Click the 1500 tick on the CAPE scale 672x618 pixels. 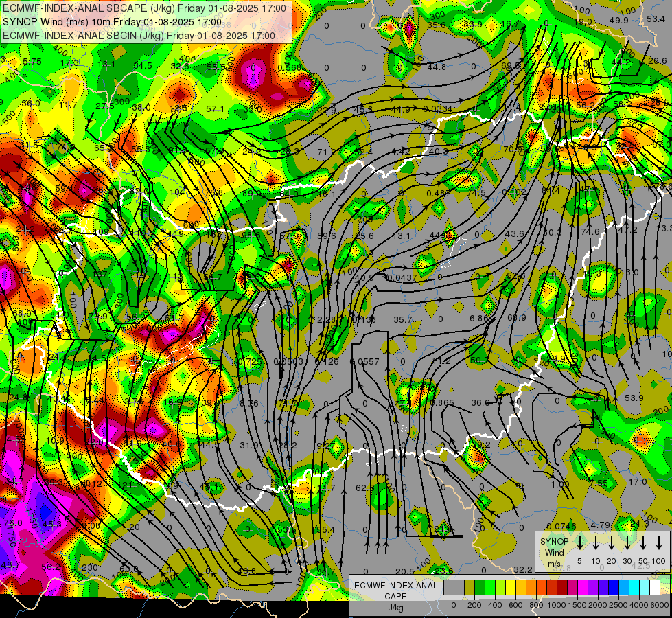pyautogui.click(x=577, y=605)
